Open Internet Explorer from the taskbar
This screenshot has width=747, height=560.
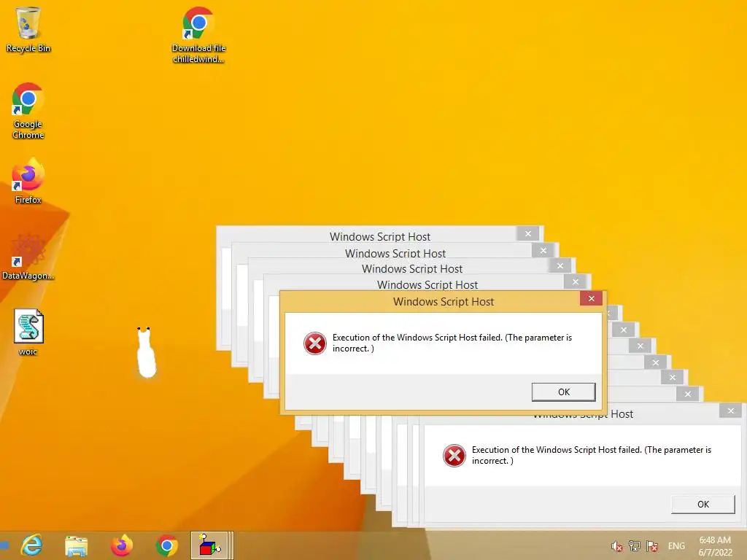click(32, 545)
